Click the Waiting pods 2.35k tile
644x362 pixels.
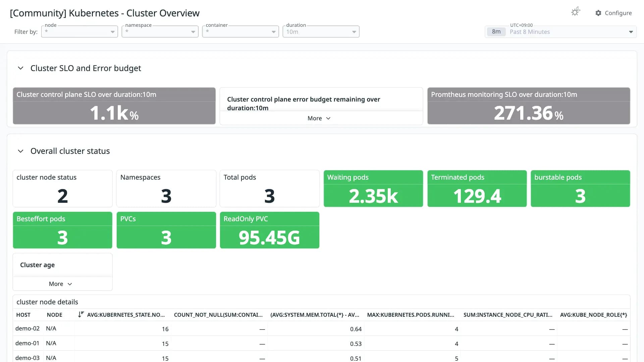(x=373, y=188)
